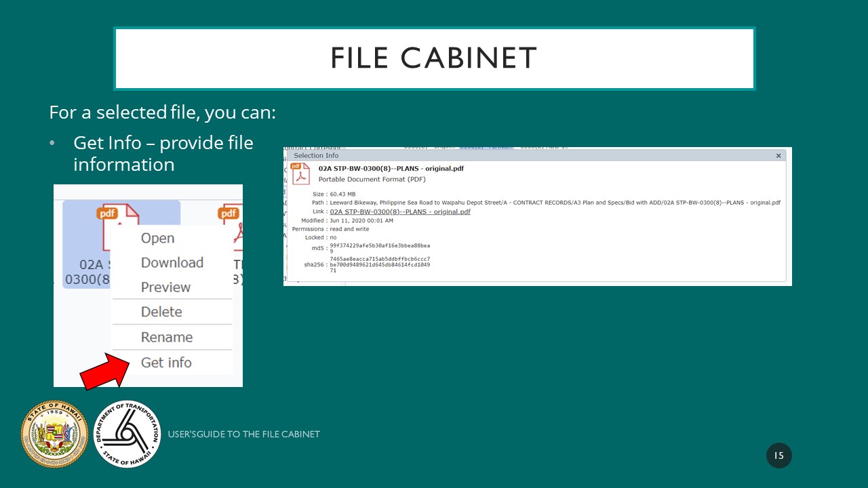This screenshot has height=488, width=868.
Task: Click Get info in the context menu
Action: [x=166, y=363]
